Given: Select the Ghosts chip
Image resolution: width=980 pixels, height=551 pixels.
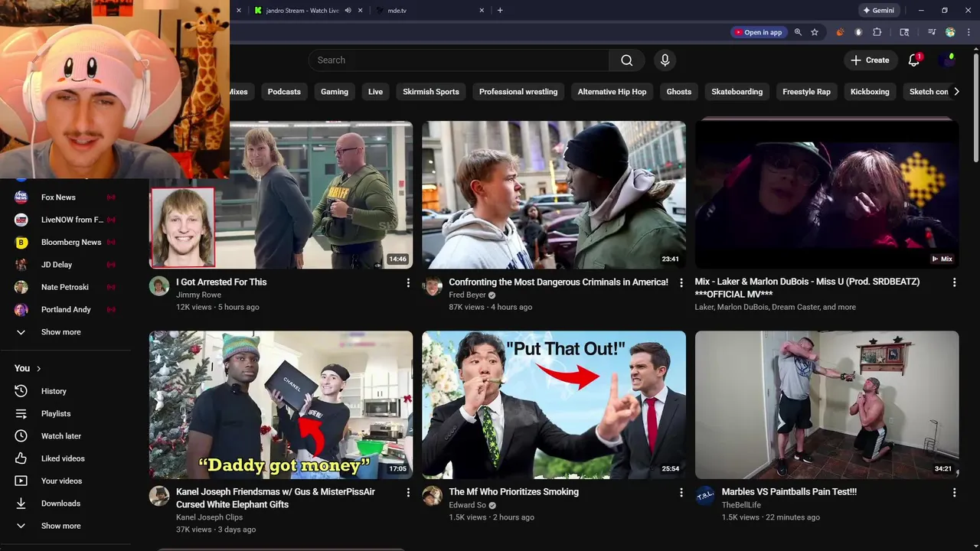Looking at the screenshot, I should pos(678,92).
